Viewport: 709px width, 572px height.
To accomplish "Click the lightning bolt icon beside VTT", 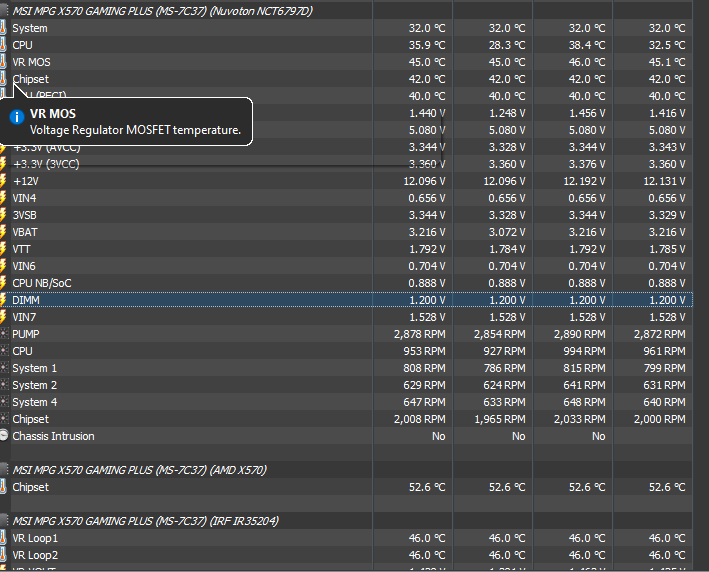I will point(3,249).
